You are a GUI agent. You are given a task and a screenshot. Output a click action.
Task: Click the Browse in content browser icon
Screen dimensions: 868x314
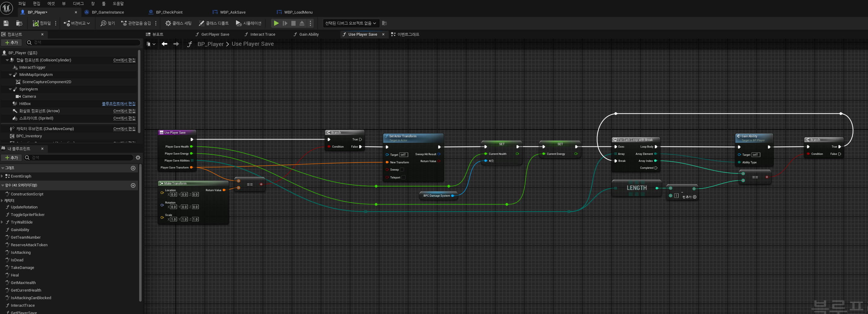point(19,23)
